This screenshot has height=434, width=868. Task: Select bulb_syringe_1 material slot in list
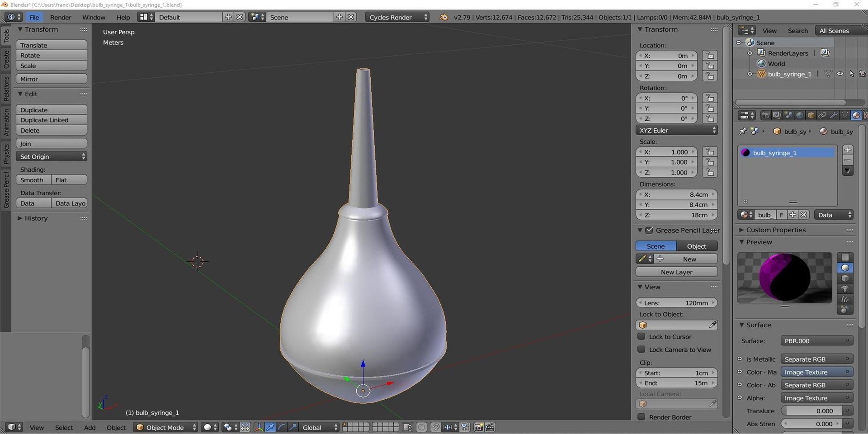[x=787, y=153]
